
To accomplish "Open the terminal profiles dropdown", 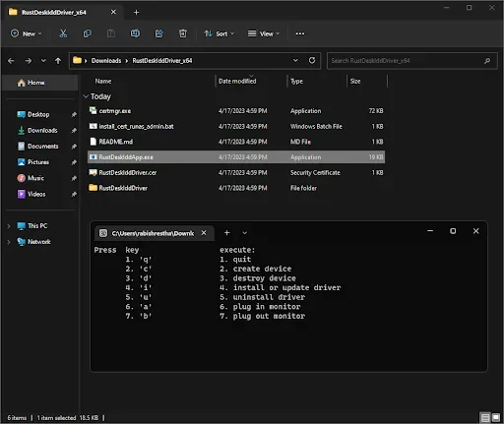I will 244,233.
